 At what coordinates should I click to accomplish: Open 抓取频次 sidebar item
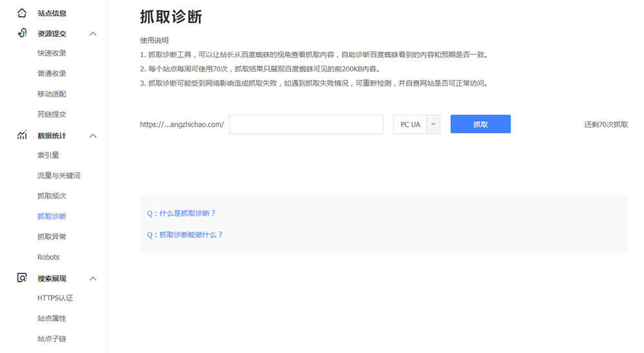click(x=52, y=196)
